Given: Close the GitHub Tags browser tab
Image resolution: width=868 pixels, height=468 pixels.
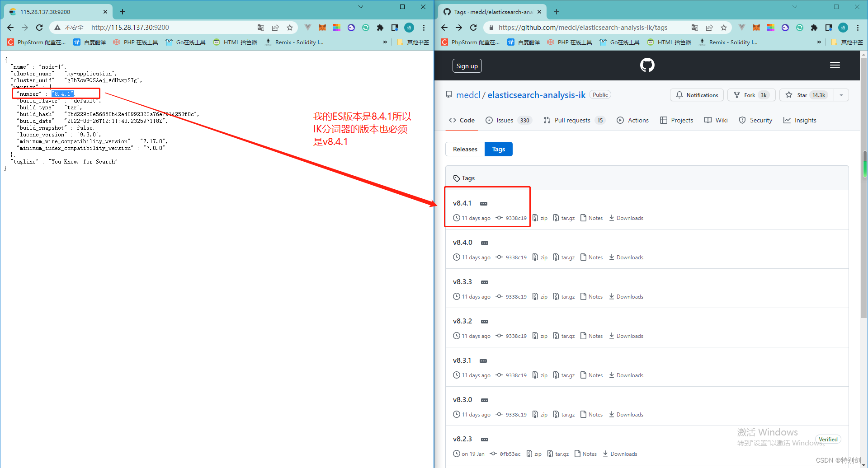Looking at the screenshot, I should 539,12.
